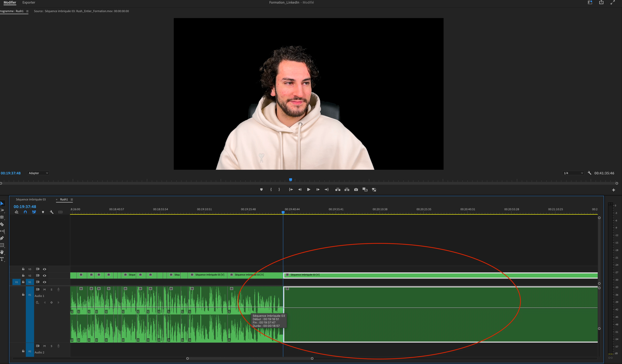
Task: Click the Lift button in monitor controls
Action: click(x=338, y=190)
